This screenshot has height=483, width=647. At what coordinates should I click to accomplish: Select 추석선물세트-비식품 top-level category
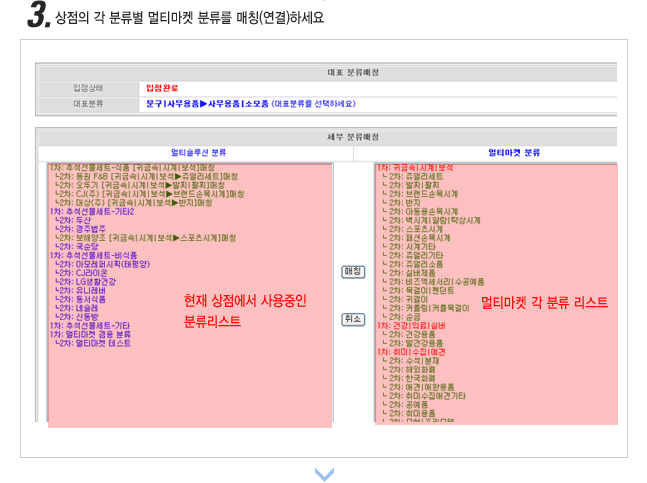click(92, 255)
